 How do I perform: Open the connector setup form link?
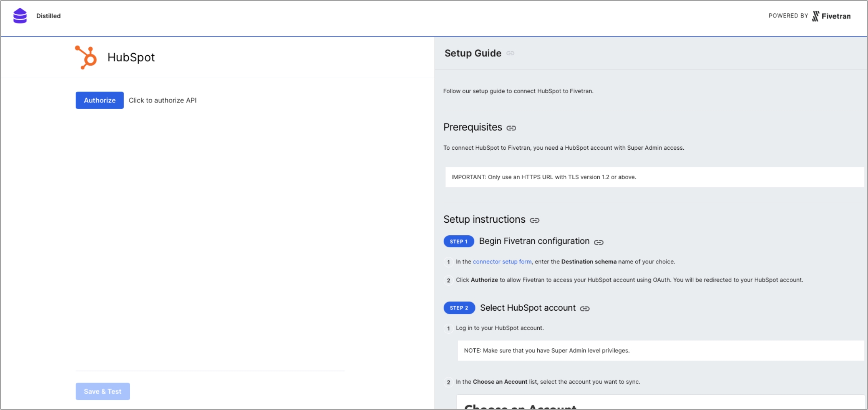tap(502, 262)
